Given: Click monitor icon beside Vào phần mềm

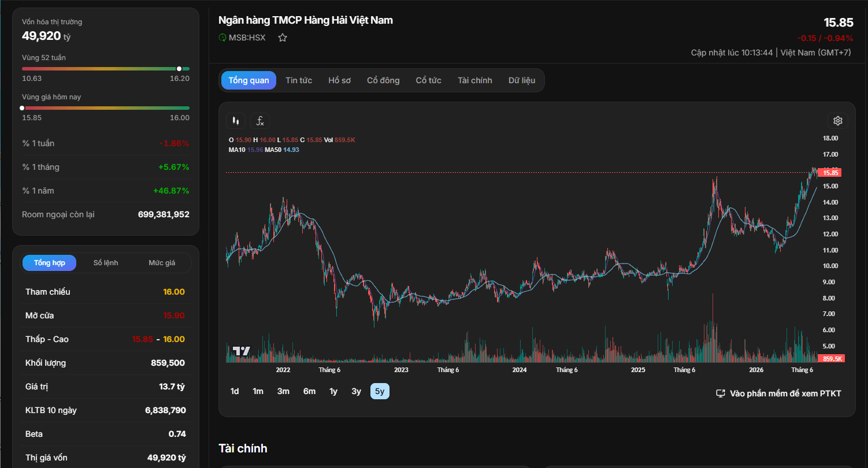Looking at the screenshot, I should tap(721, 393).
